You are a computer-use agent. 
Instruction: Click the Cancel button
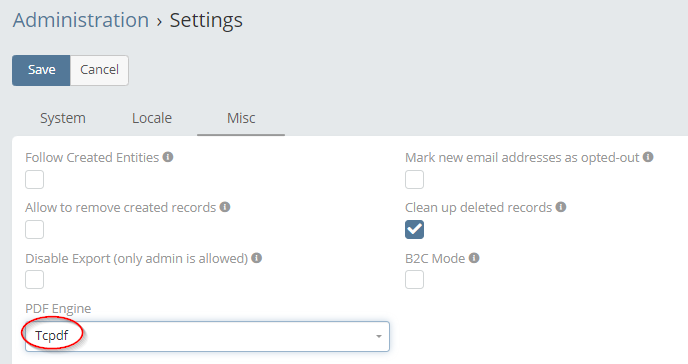coord(99,70)
